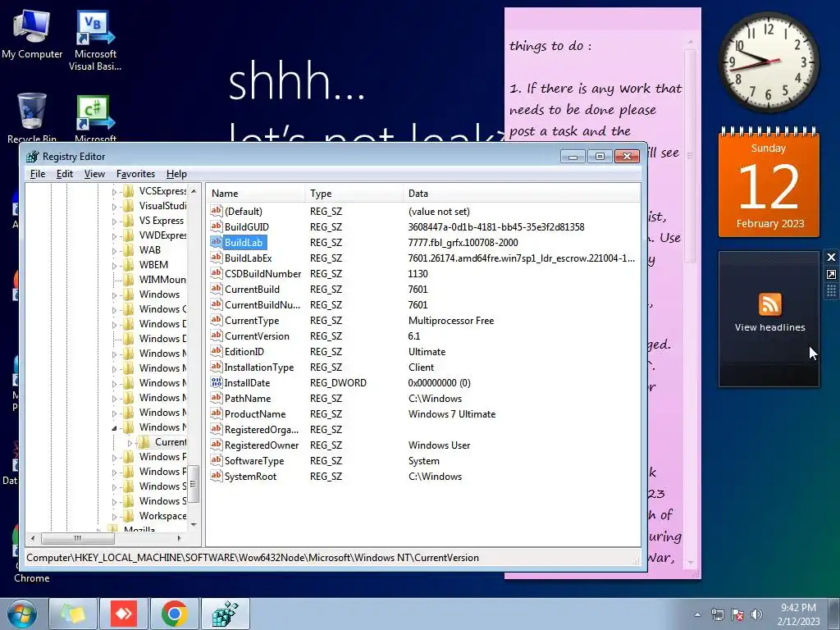840x630 pixels.
Task: Open the Edit menu
Action: click(x=64, y=174)
